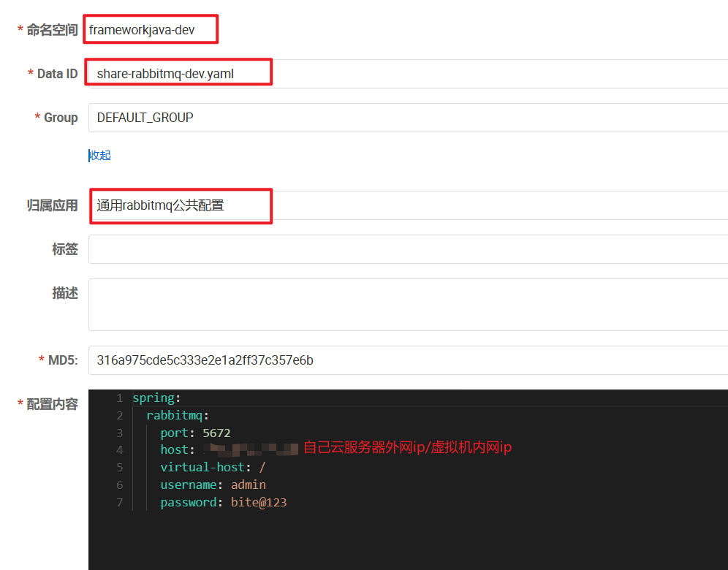Click the 'password: bite@123' line
Image resolution: width=728 pixels, height=570 pixels.
click(224, 503)
